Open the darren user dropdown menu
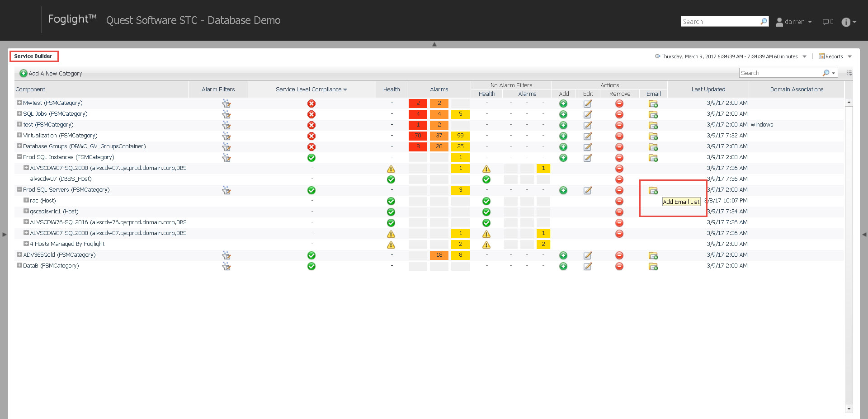 tap(794, 22)
